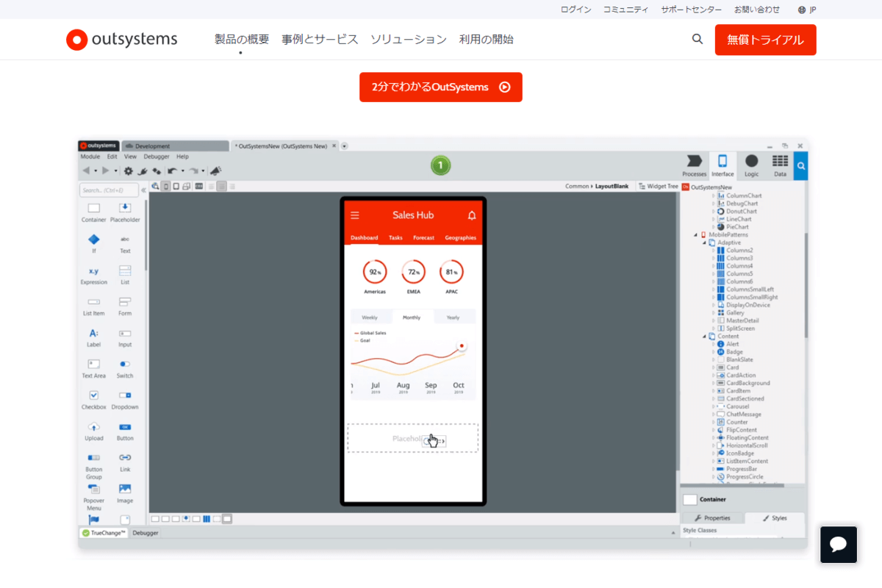882x588 pixels.
Task: Expand the Columns2 tree item
Action: point(713,251)
